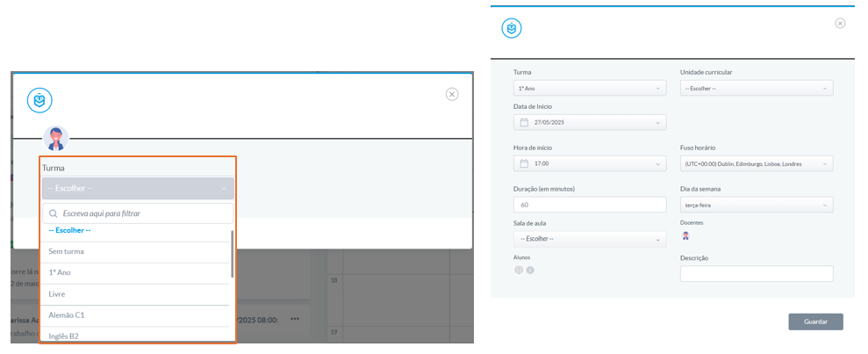Image resolution: width=868 pixels, height=354 pixels.
Task: Open the Data de Início date picker 27/05/2025
Action: click(x=590, y=122)
